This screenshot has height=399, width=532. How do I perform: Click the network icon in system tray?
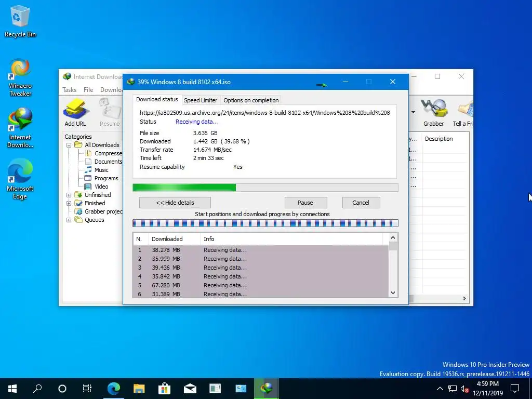[x=453, y=389]
